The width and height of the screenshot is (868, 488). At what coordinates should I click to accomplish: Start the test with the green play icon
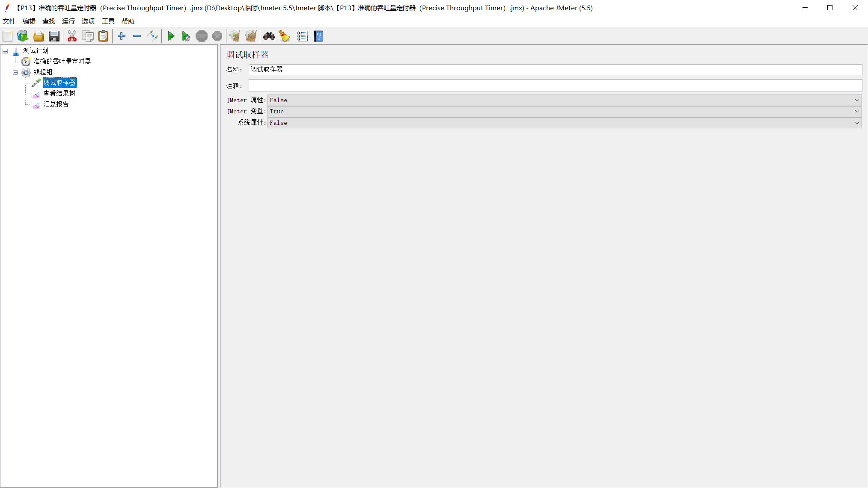(171, 36)
